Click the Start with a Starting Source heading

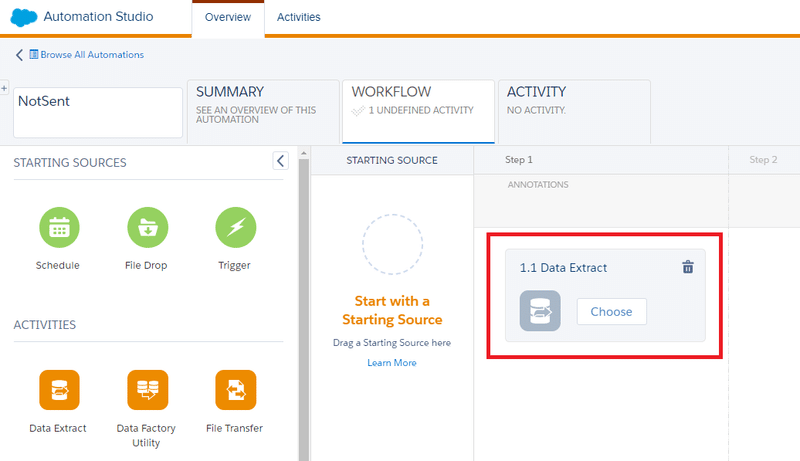[392, 310]
